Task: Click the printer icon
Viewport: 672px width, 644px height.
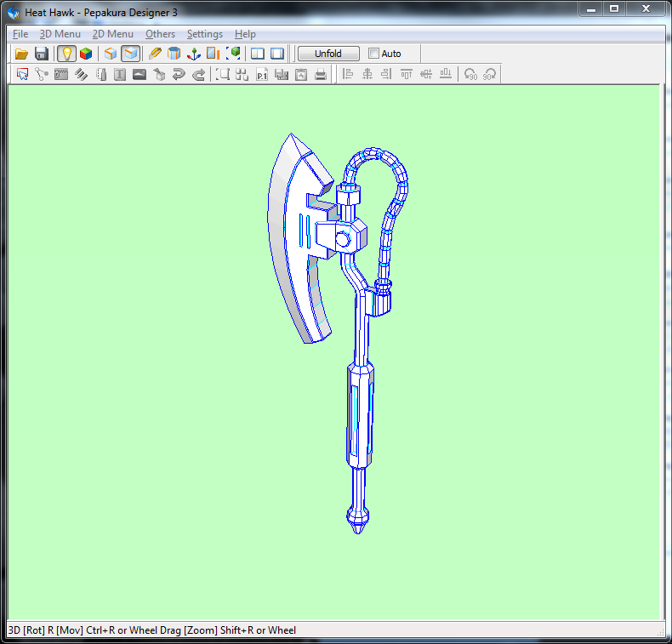Action: point(321,74)
